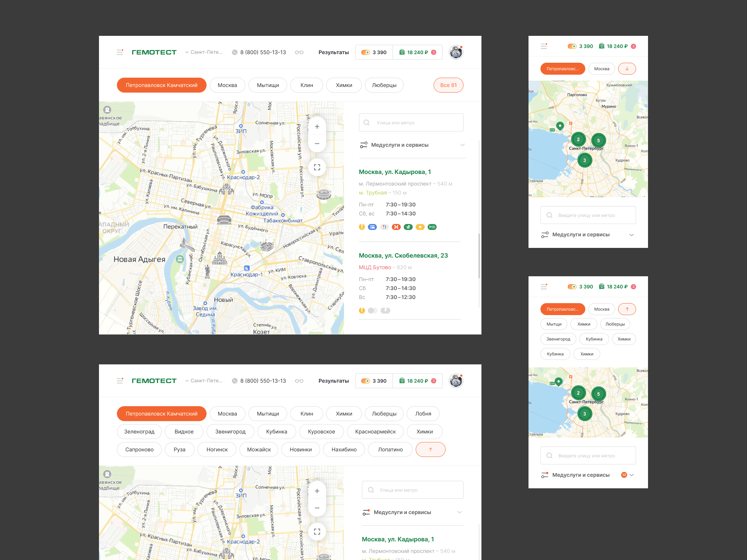Click the green baby stroller icon
The width and height of the screenshot is (747, 560).
tap(408, 227)
